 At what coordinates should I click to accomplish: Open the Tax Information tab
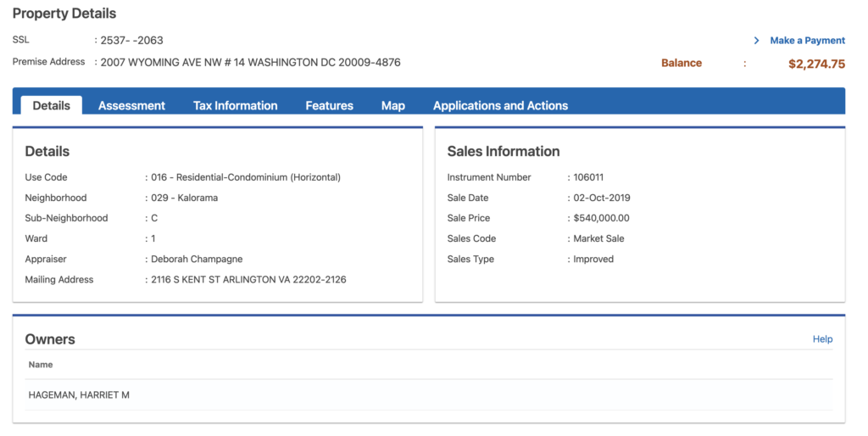tap(235, 106)
